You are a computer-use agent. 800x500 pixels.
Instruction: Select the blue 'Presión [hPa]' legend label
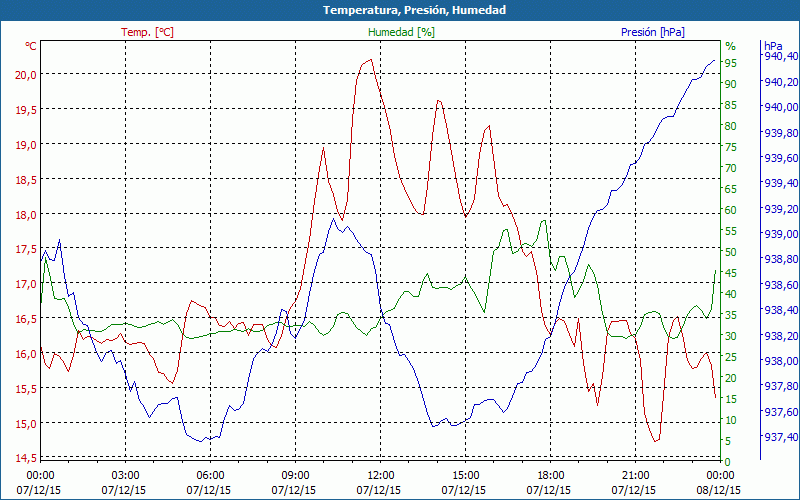tap(653, 32)
